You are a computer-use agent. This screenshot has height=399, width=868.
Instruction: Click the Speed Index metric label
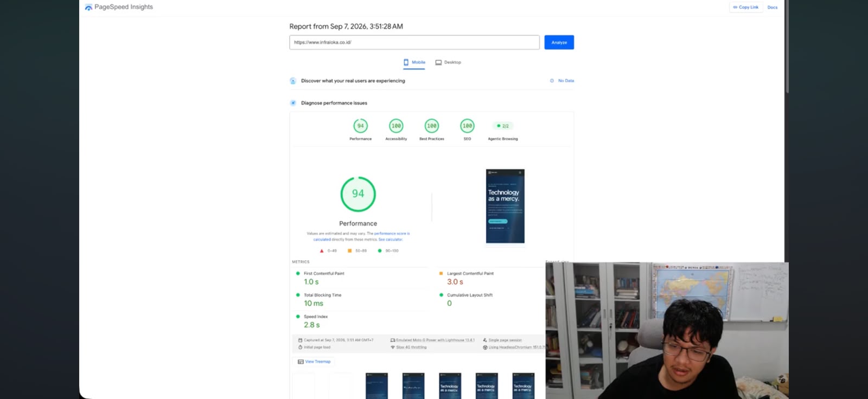(316, 317)
